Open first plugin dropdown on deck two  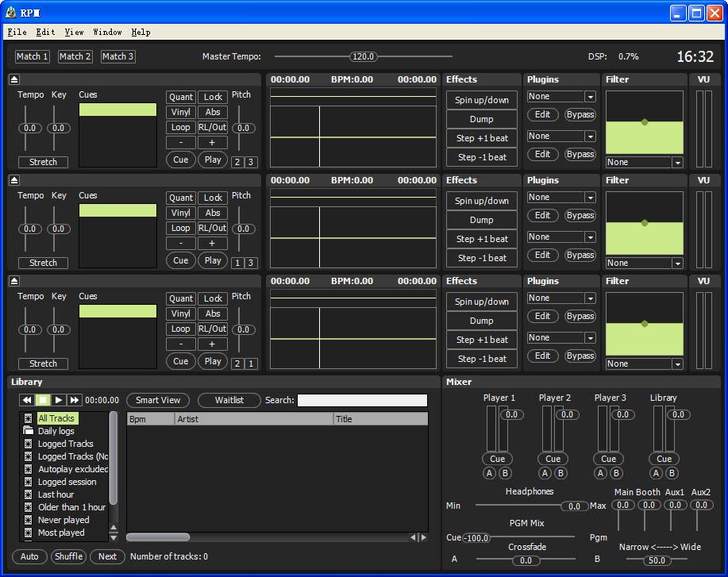click(590, 198)
